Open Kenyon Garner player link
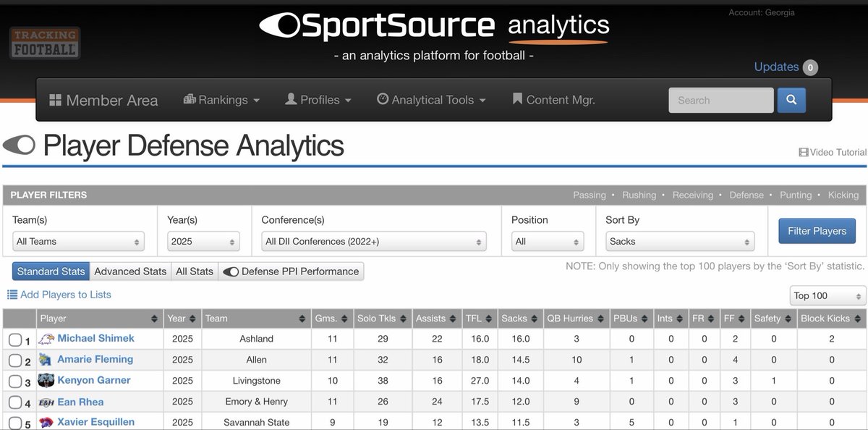868x430 pixels. pos(94,380)
